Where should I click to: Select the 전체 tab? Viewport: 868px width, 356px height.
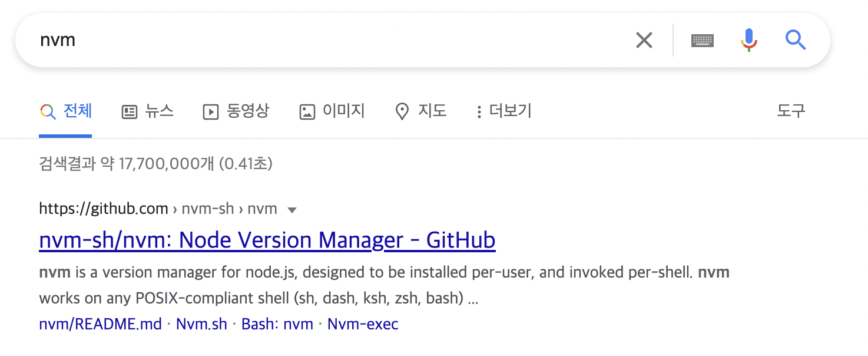click(65, 111)
